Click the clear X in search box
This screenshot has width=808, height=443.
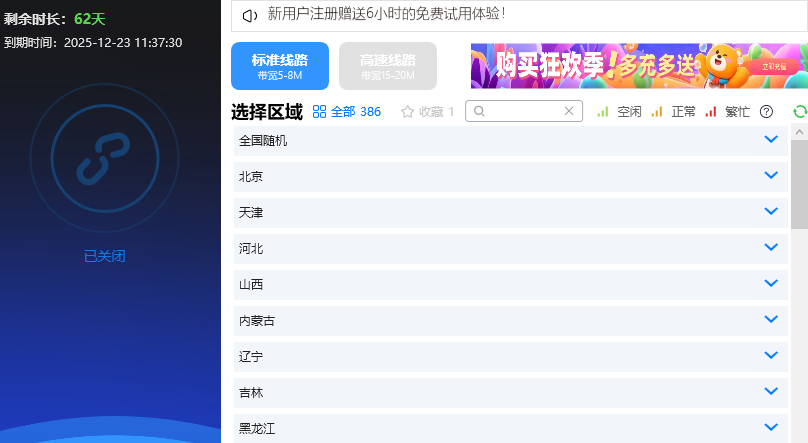point(569,112)
